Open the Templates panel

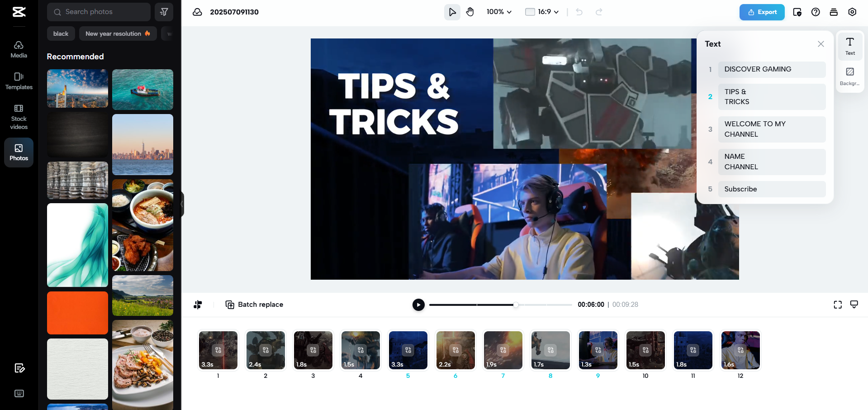tap(19, 81)
